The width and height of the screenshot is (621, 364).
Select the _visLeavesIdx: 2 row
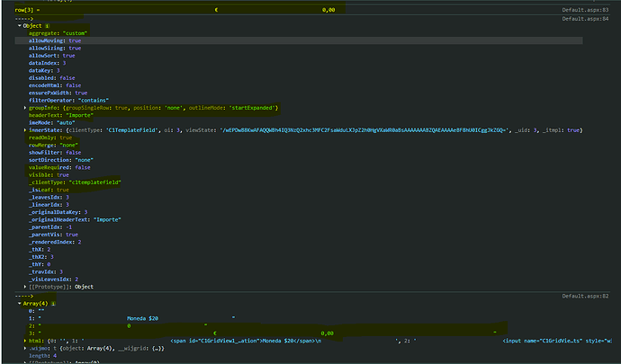(x=53, y=280)
